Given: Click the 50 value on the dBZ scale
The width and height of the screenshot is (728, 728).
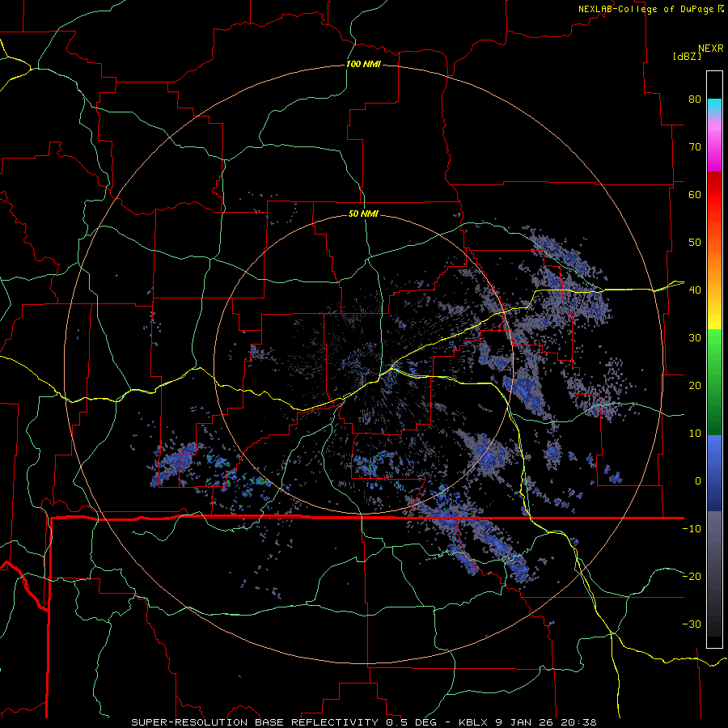Looking at the screenshot, I should click(695, 243).
